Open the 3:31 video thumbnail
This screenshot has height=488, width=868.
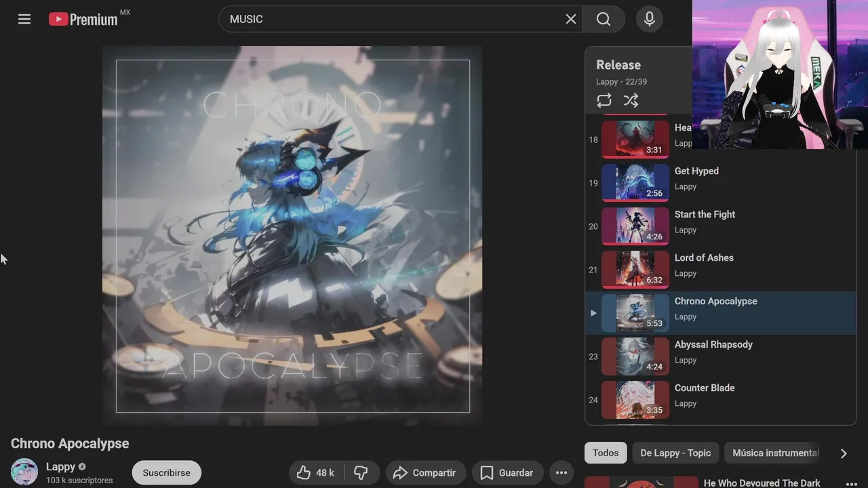tap(635, 140)
